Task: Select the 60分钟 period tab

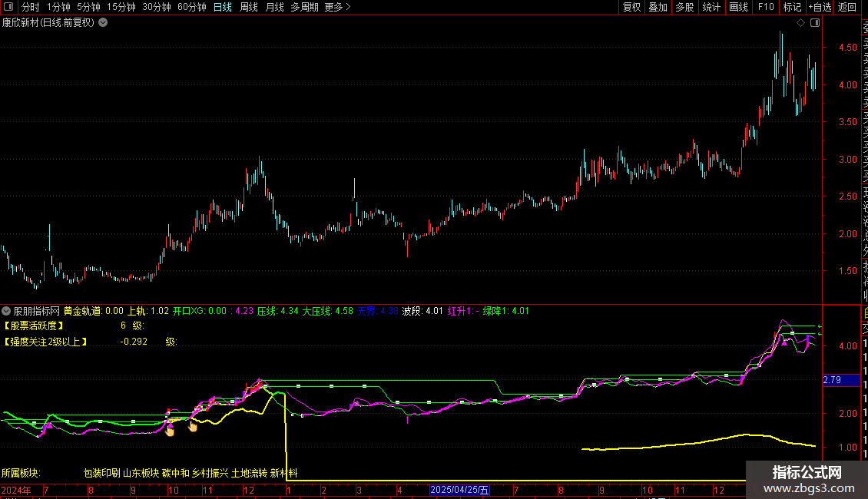Action: coord(192,7)
